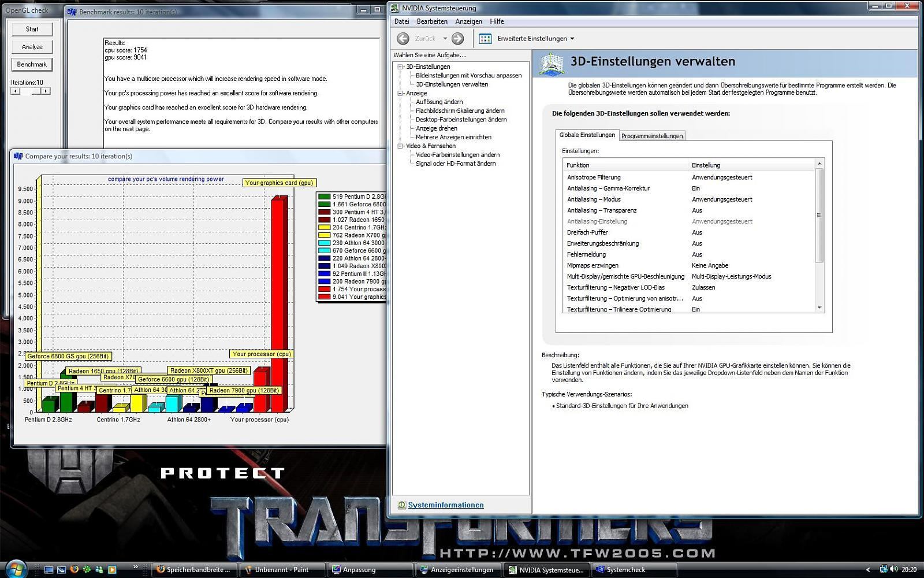
Task: Click the green ICQ flower quick launch icon
Action: pos(87,569)
